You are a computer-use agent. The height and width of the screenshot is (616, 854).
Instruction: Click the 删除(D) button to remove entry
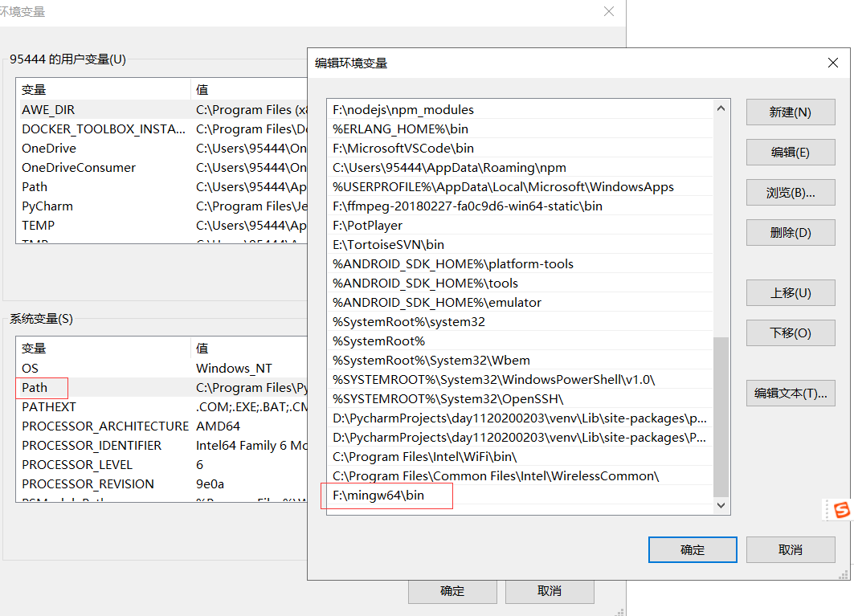(791, 232)
